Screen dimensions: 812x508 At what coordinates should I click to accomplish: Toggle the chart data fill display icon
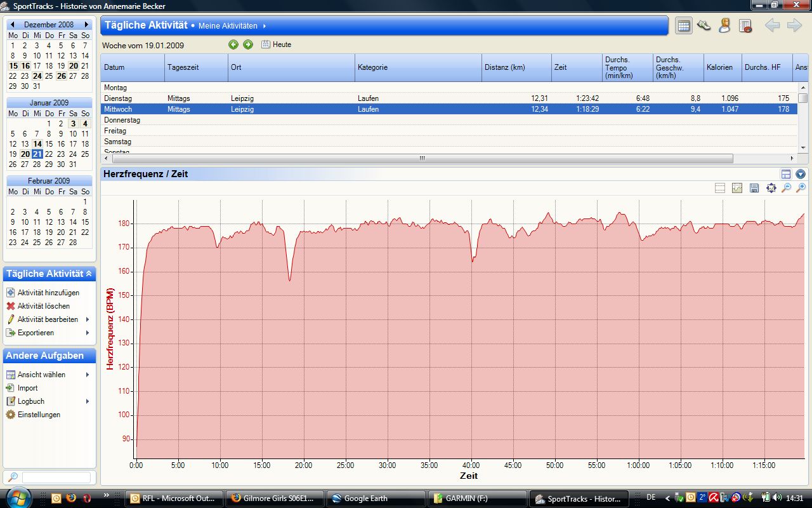pos(737,188)
